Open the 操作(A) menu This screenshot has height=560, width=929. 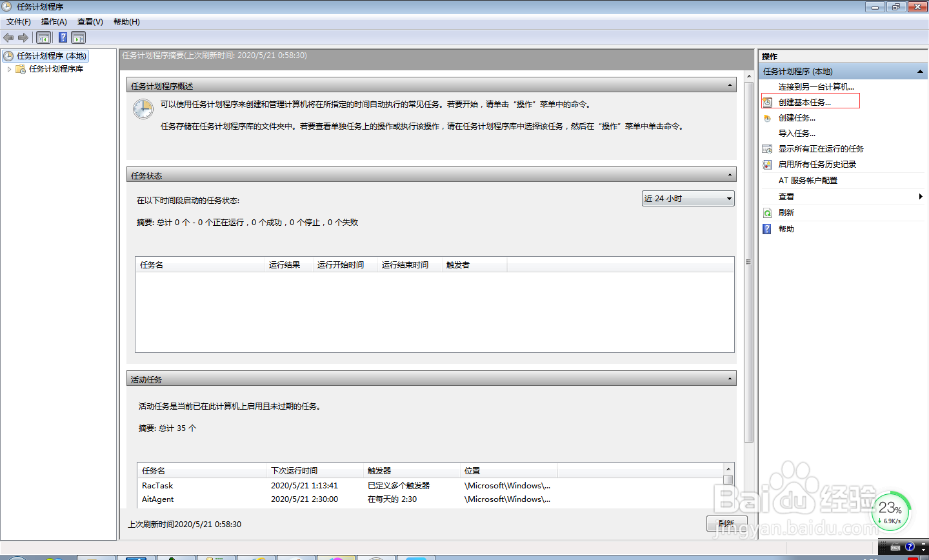54,21
